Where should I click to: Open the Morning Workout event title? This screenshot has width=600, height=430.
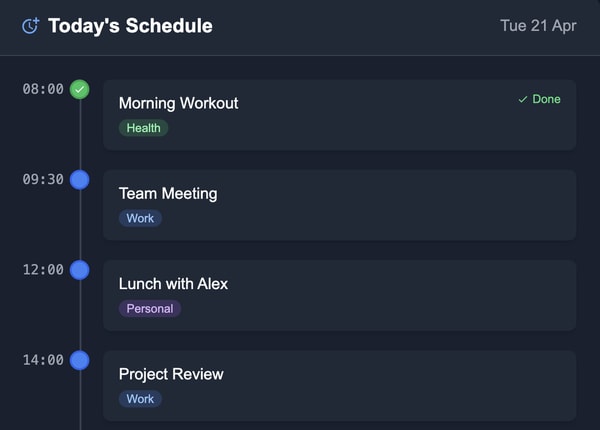(x=178, y=103)
